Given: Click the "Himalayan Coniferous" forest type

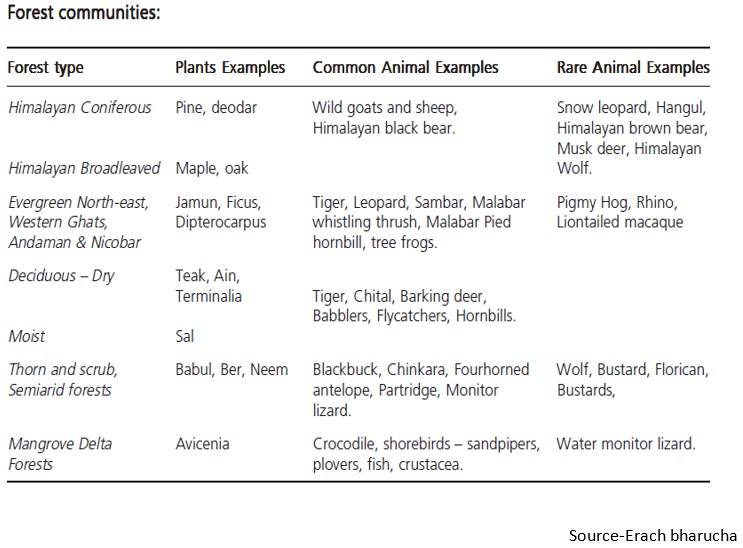Looking at the screenshot, I should 81,107.
